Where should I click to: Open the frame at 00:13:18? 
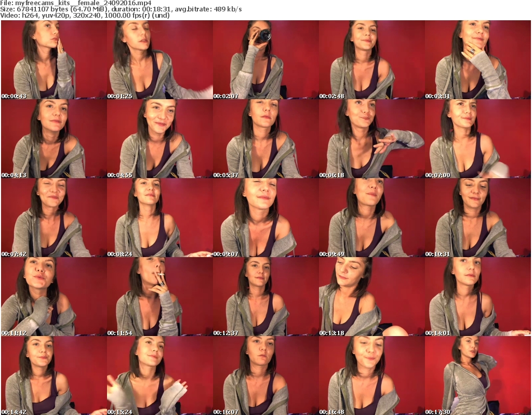(x=371, y=297)
